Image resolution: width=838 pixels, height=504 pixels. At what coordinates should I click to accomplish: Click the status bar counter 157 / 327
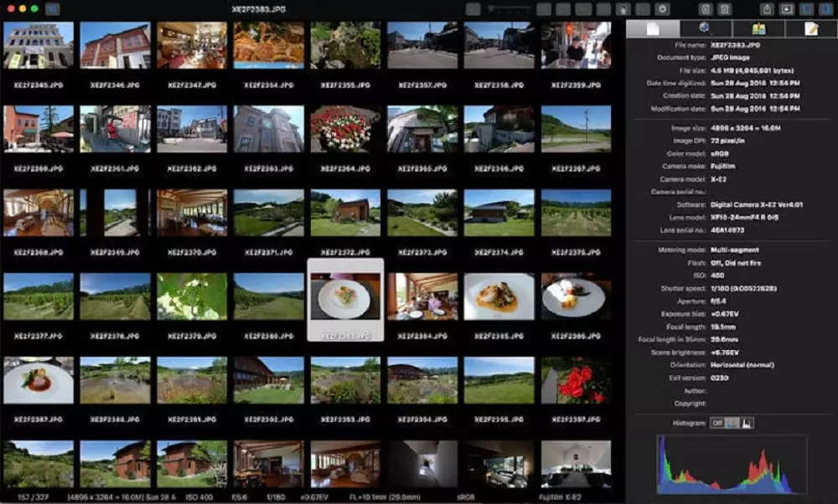[x=33, y=497]
